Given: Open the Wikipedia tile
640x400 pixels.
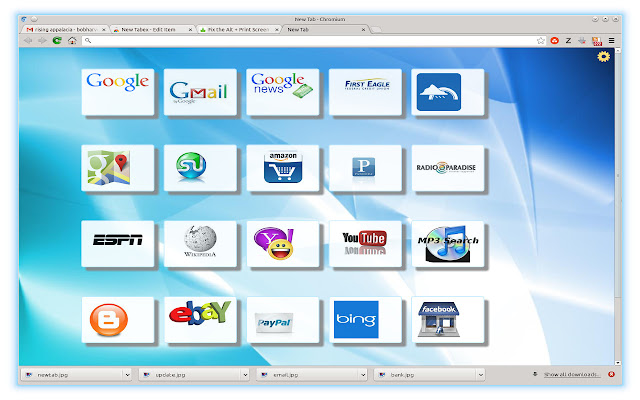Looking at the screenshot, I should coord(200,244).
